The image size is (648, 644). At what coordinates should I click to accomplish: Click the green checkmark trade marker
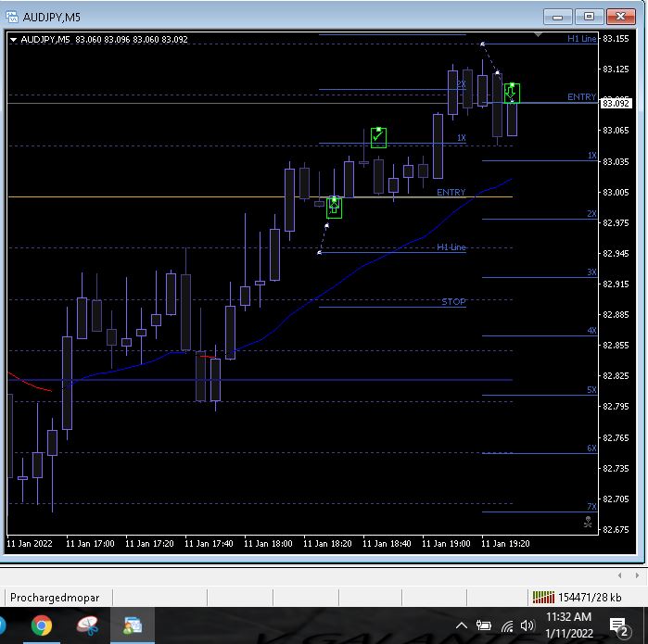pos(378,137)
